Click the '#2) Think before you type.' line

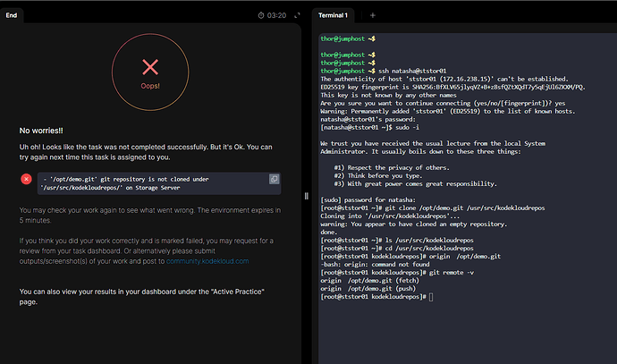click(378, 175)
